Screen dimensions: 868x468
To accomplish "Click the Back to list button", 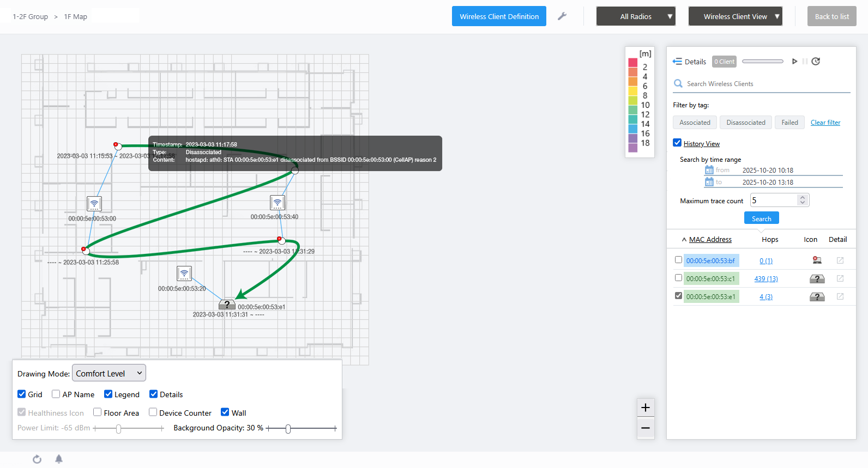I will (832, 16).
